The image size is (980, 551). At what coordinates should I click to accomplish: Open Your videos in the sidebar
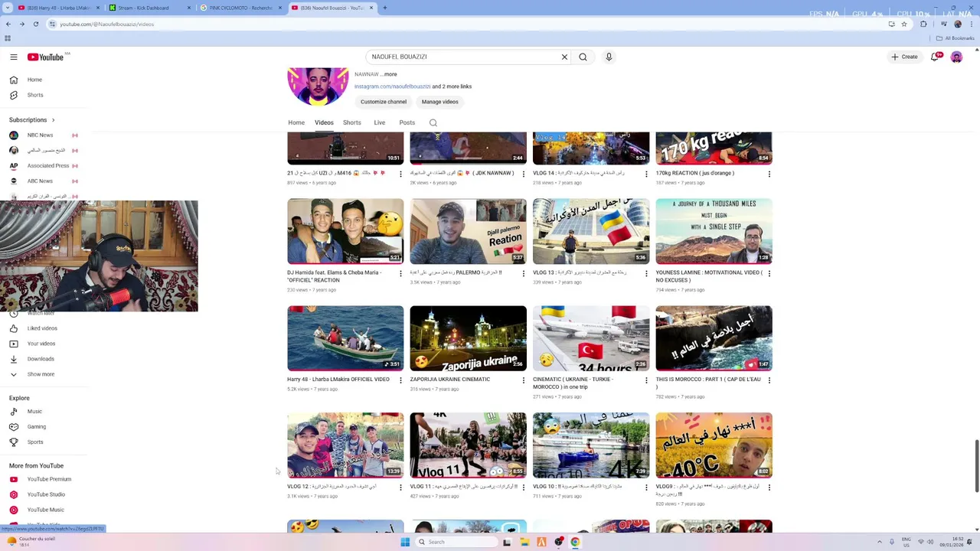pyautogui.click(x=41, y=344)
